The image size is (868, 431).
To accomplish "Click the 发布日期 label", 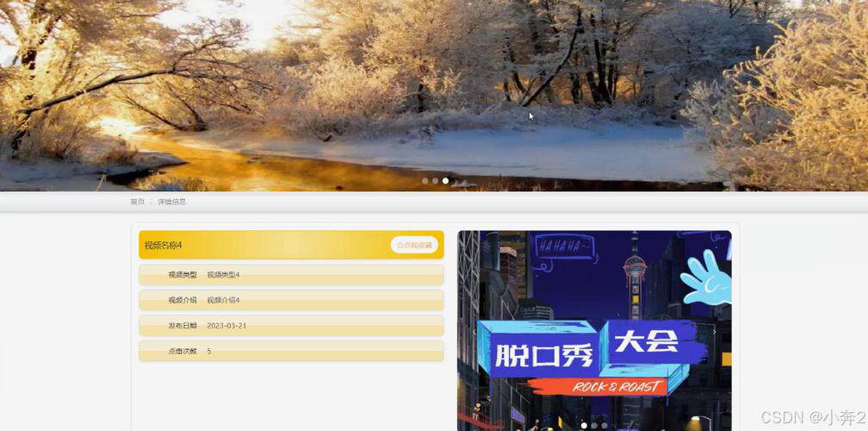I will click(183, 326).
